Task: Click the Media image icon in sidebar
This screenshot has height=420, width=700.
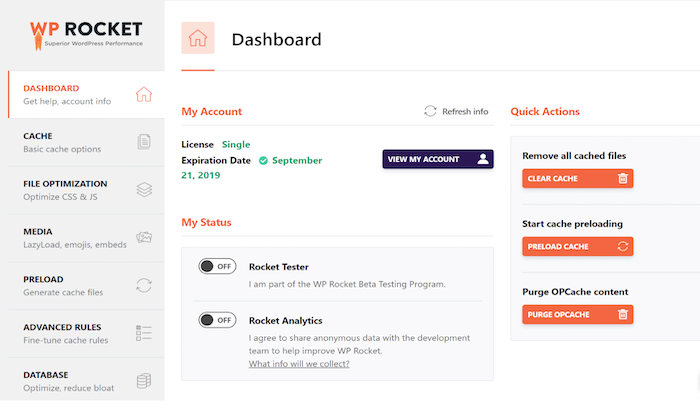Action: point(144,237)
